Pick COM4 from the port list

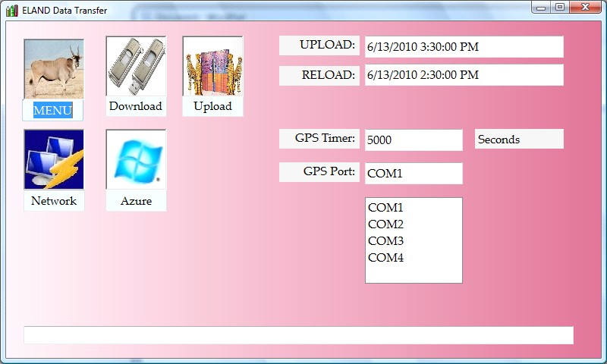pyautogui.click(x=385, y=257)
